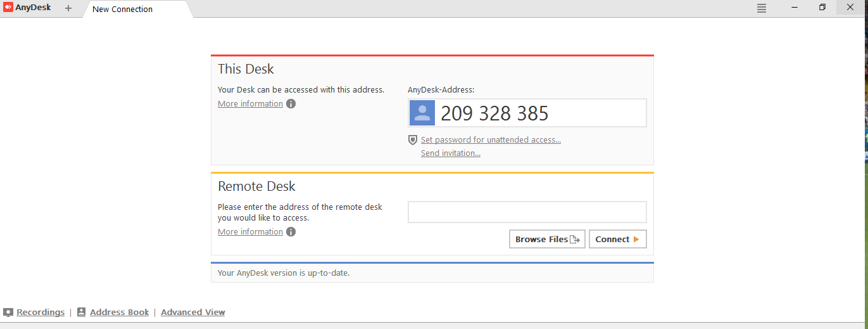Click the shield icon for unattended access
868x329 pixels.
tap(413, 140)
